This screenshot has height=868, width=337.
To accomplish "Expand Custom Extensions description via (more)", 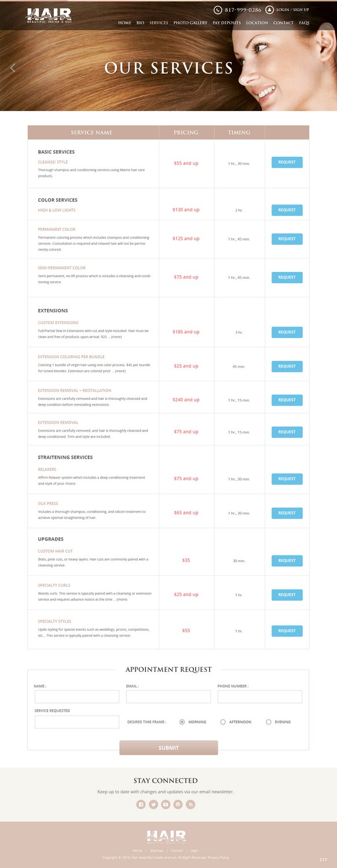I will pos(116,337).
